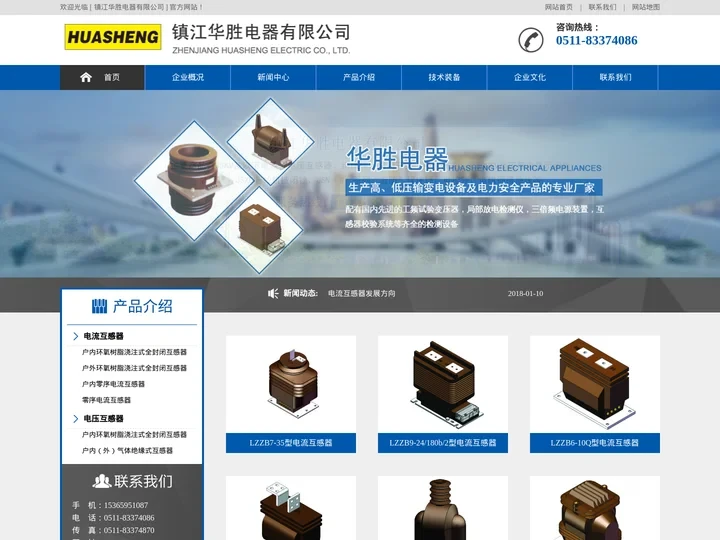Image resolution: width=720 pixels, height=540 pixels.
Task: Click the home icon in navigation bar
Action: (x=86, y=77)
